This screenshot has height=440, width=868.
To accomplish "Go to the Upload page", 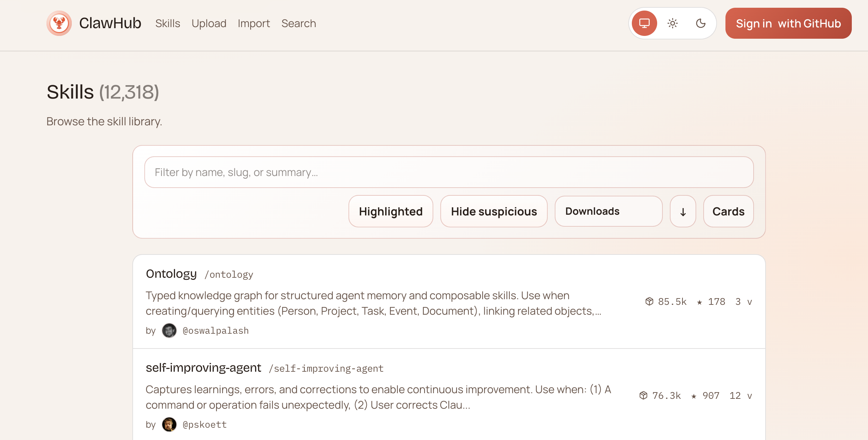I will coord(209,23).
